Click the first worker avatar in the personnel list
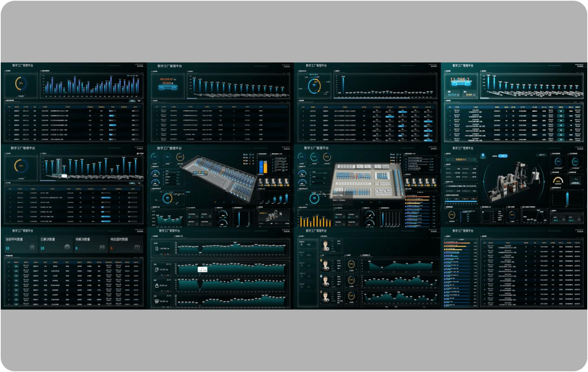Screen dimensions: 588x372 click(x=325, y=246)
